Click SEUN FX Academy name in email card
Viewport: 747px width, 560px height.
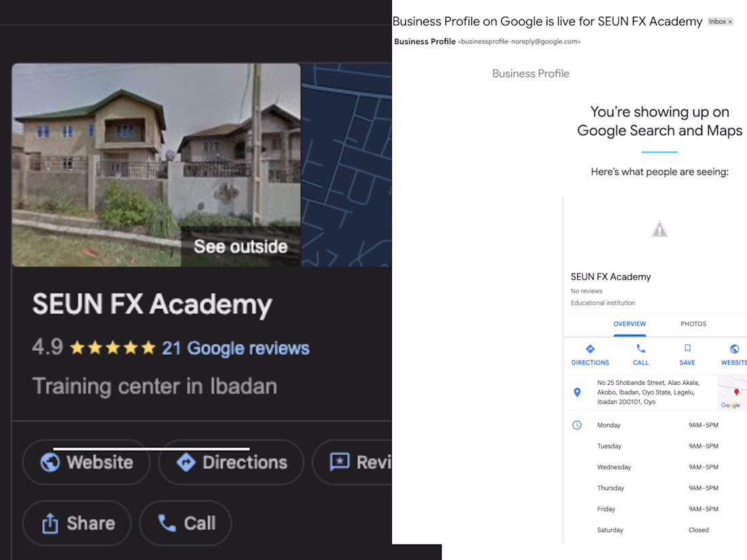pyautogui.click(x=611, y=277)
